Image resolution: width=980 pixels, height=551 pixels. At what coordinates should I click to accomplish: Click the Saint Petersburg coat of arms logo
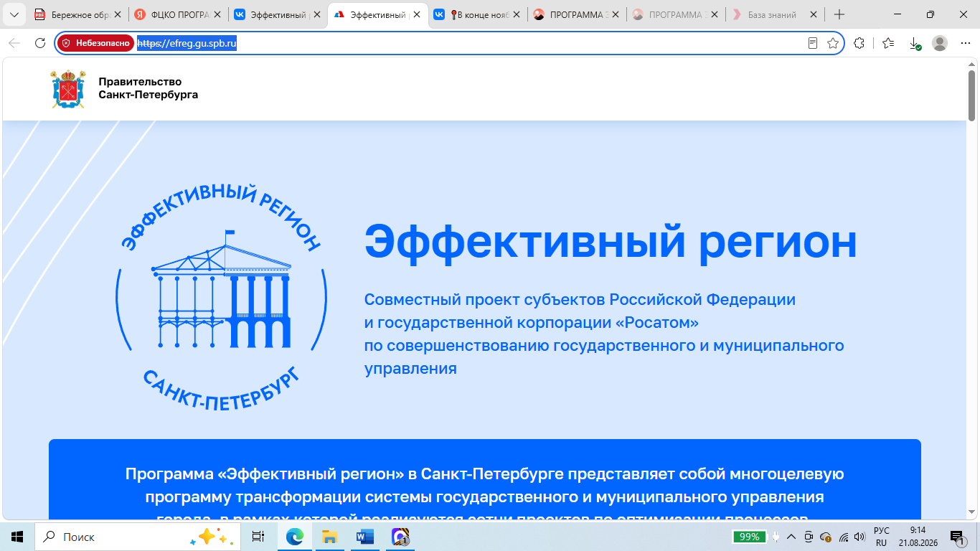(68, 89)
